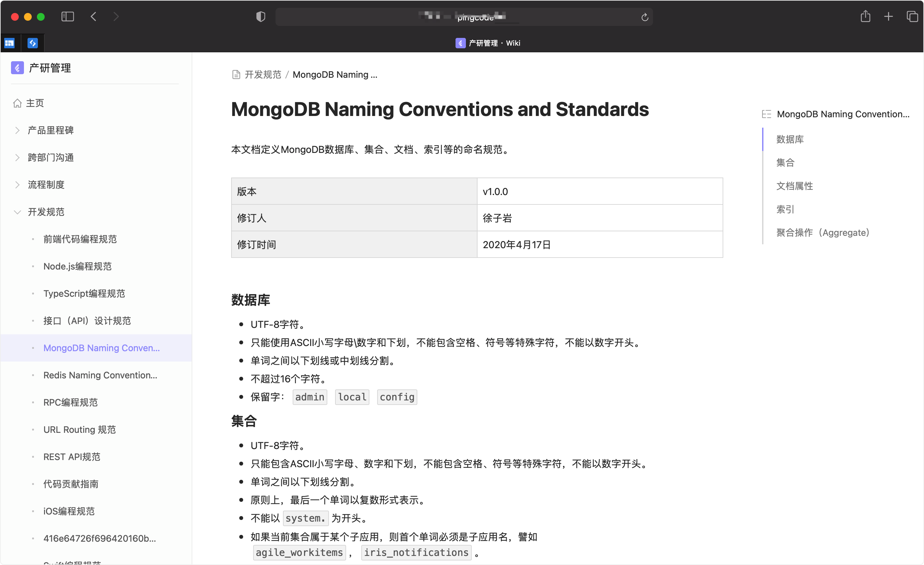Click the system. code tag

[x=306, y=518]
